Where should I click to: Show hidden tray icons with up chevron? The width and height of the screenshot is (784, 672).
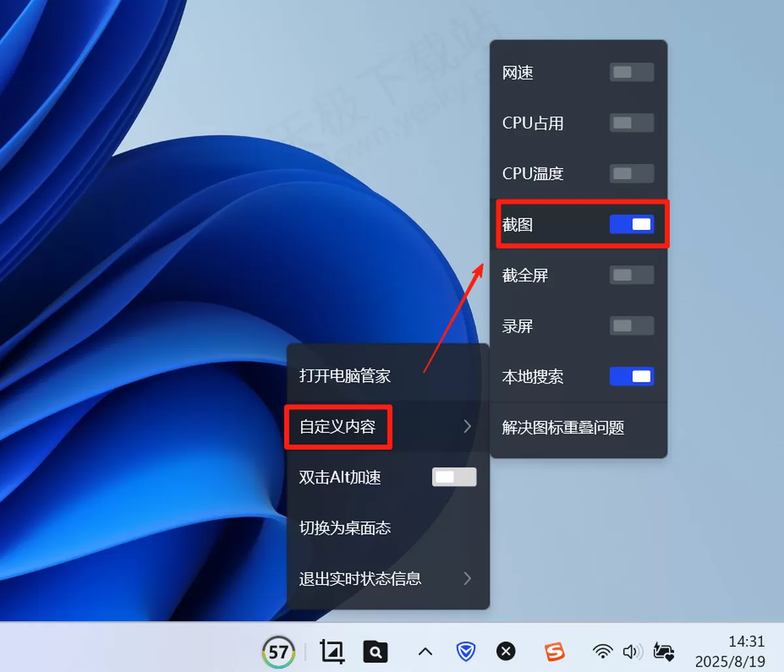(x=425, y=651)
